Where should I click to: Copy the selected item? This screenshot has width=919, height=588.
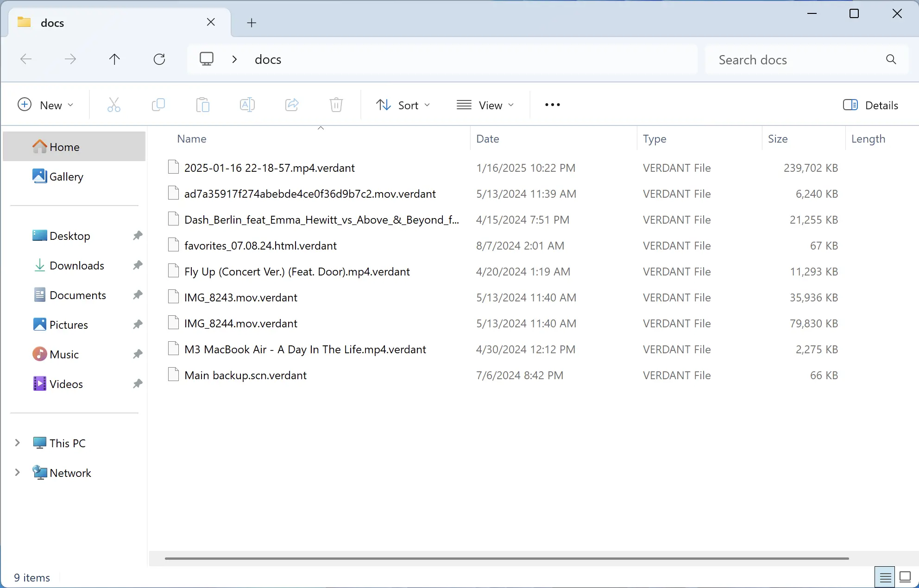click(158, 105)
